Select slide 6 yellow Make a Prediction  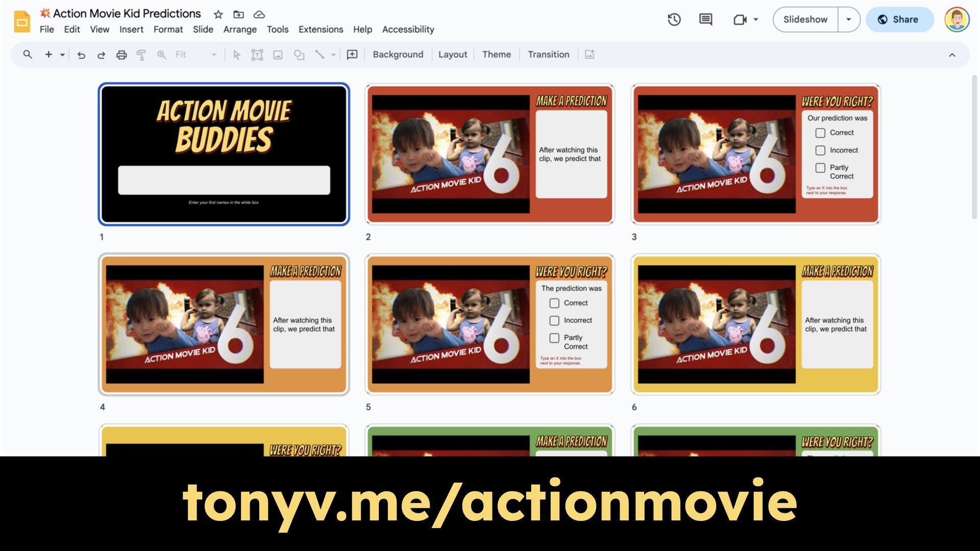(756, 324)
